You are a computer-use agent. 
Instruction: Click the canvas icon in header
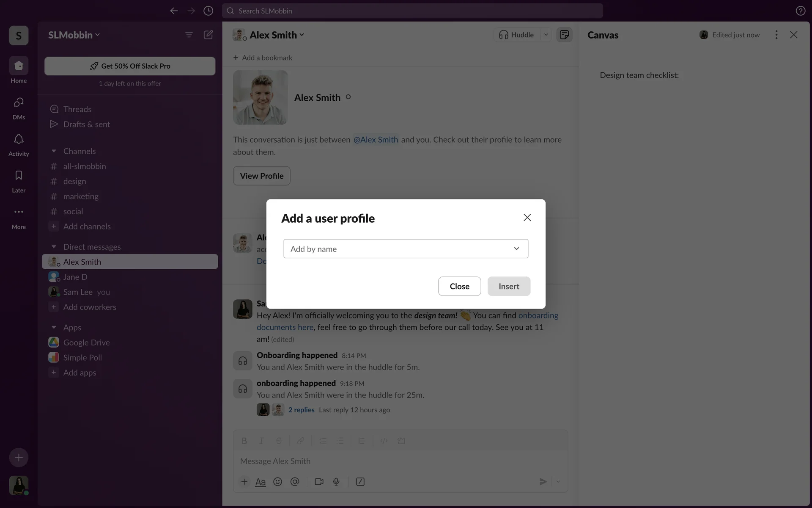tap(564, 35)
